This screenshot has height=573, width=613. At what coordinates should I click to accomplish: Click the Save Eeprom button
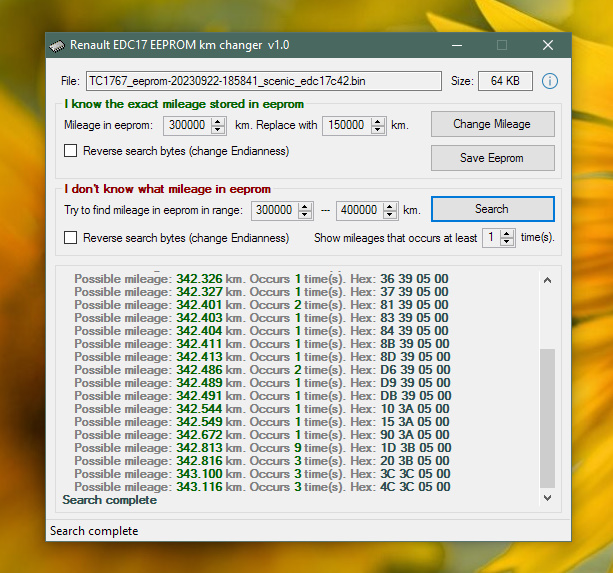point(492,158)
